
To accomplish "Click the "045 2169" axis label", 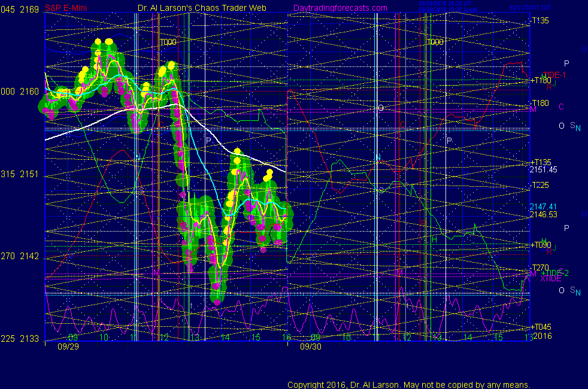I will pos(20,10).
